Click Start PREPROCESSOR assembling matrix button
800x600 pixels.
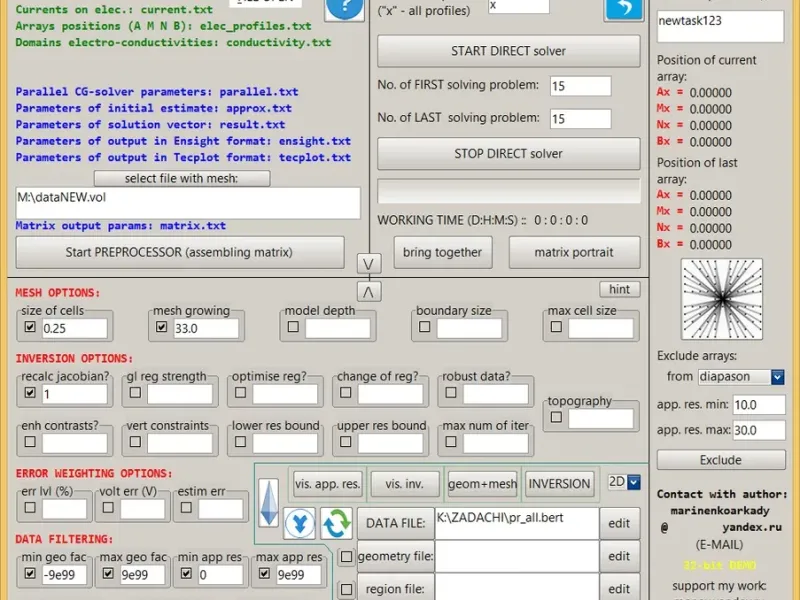[177, 252]
